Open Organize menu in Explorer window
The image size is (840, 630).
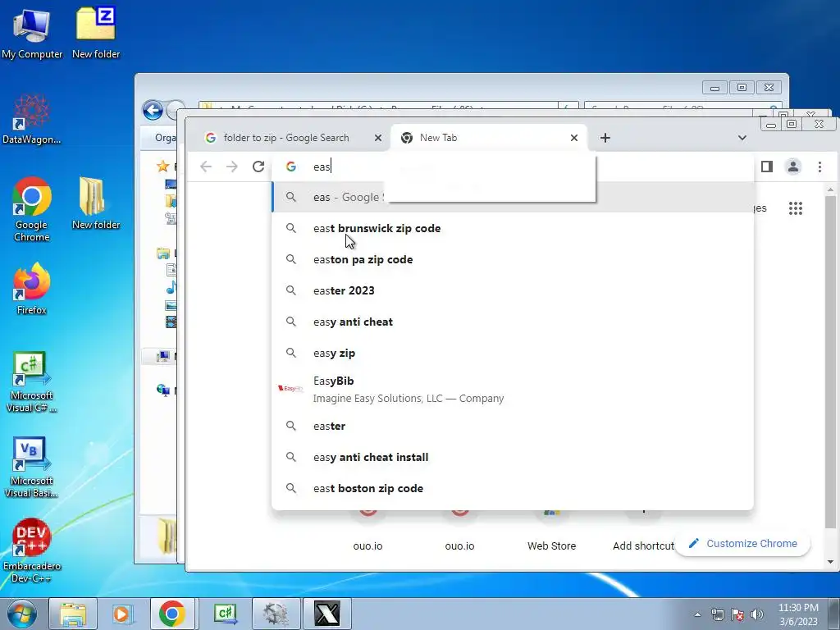[x=165, y=138]
